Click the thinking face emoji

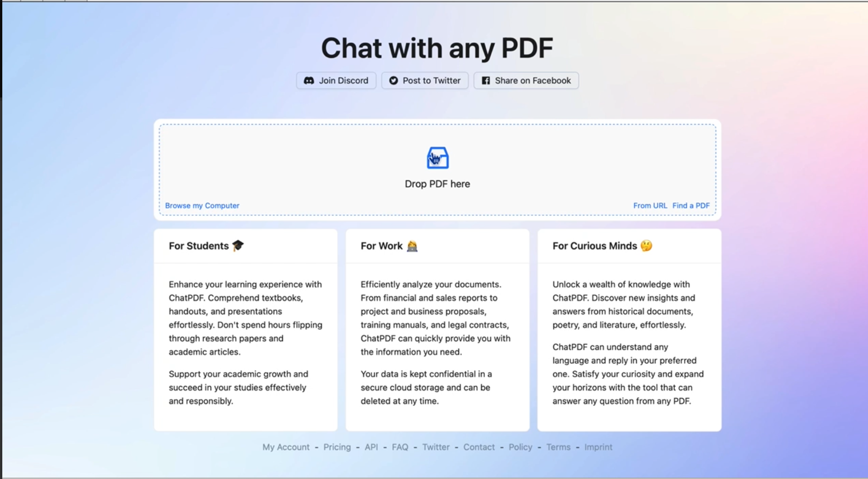pos(646,246)
